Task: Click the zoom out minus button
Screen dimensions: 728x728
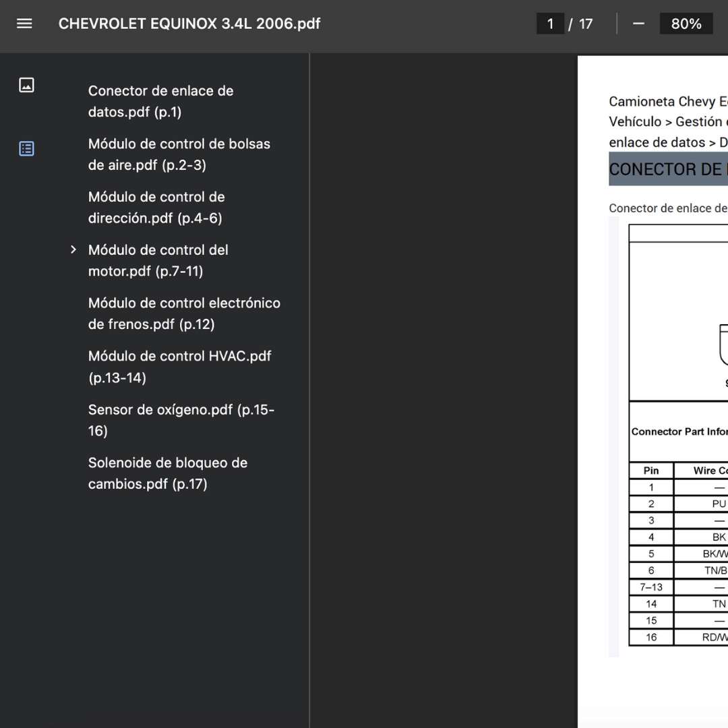Action: click(638, 24)
